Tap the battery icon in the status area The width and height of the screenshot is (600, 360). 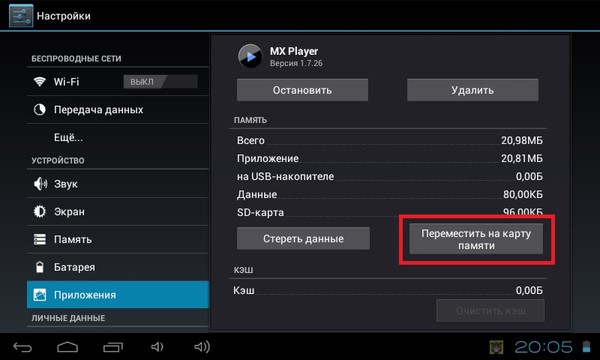coord(586,347)
